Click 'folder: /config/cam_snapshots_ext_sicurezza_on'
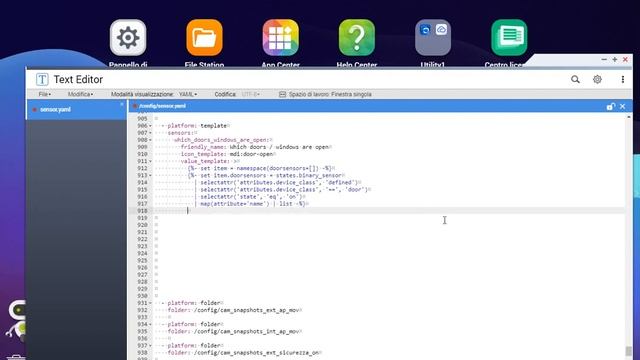This screenshot has height=360, width=640. (243, 353)
